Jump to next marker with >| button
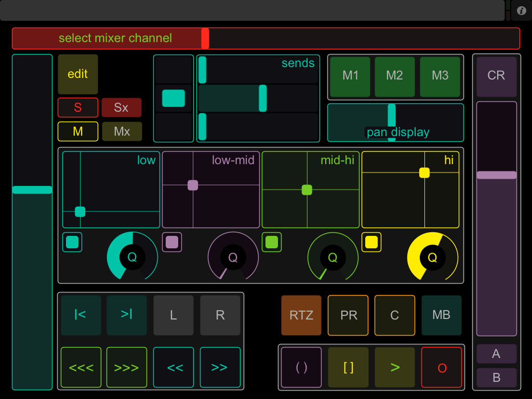The width and height of the screenshot is (532, 399). point(127,315)
